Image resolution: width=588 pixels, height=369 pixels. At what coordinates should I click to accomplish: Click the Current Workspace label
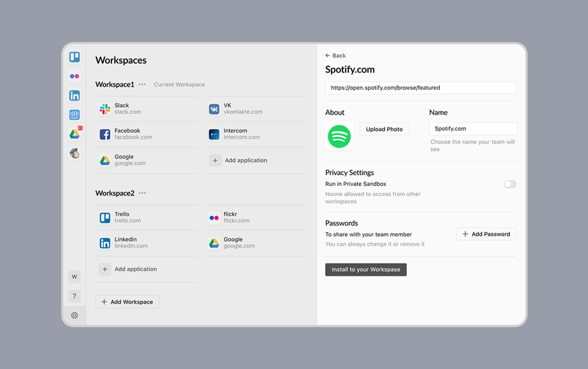(x=179, y=84)
